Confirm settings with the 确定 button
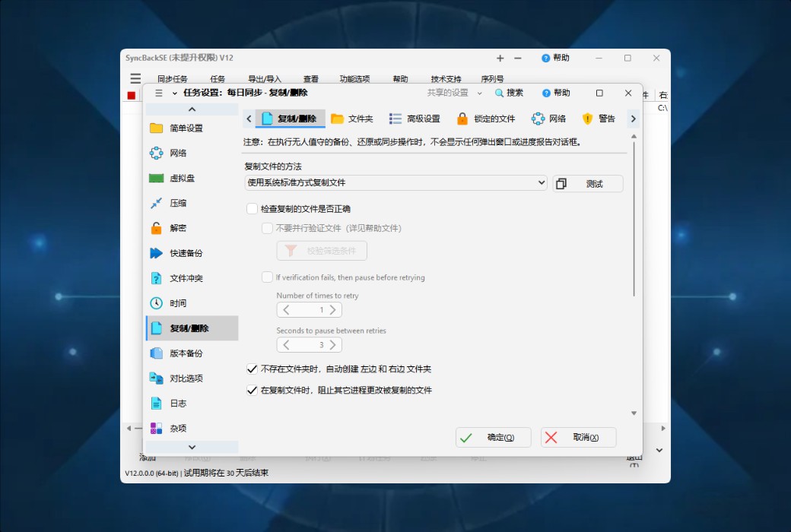 click(x=493, y=437)
